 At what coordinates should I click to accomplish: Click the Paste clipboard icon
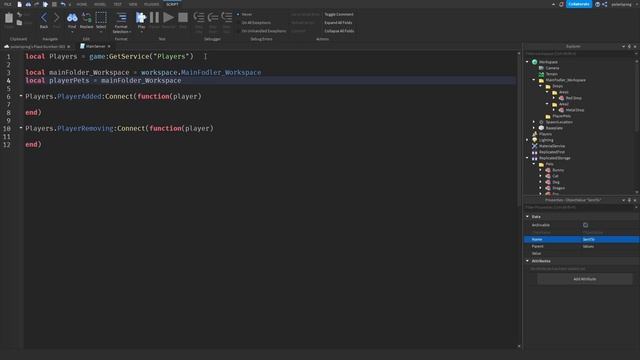pyautogui.click(x=9, y=18)
